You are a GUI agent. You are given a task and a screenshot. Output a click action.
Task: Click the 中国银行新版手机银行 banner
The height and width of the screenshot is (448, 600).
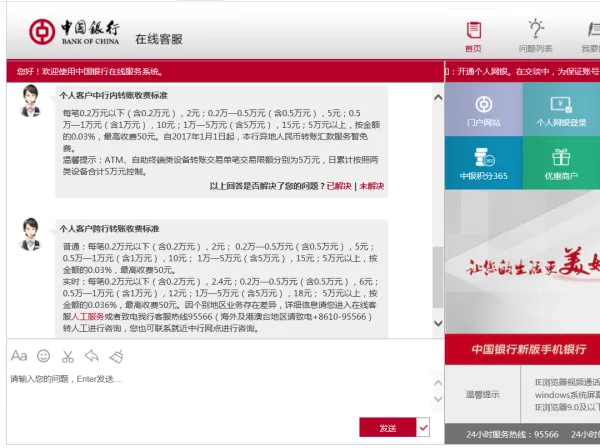(x=523, y=349)
